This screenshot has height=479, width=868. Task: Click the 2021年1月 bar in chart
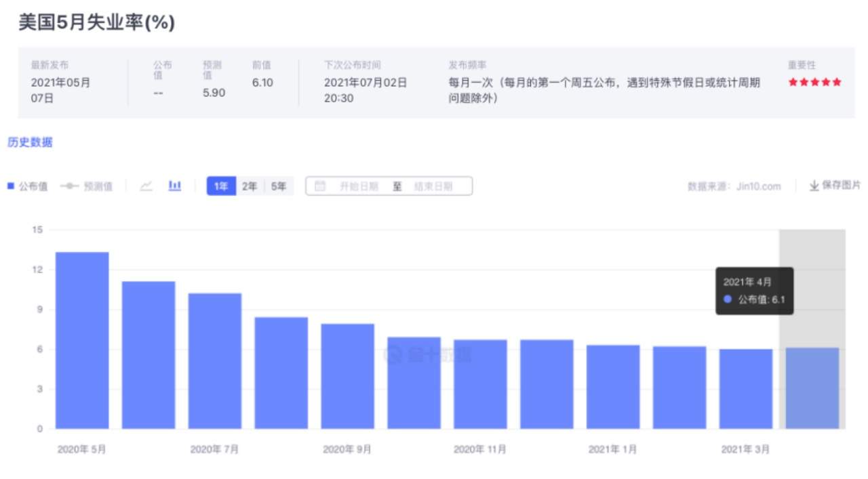click(613, 387)
